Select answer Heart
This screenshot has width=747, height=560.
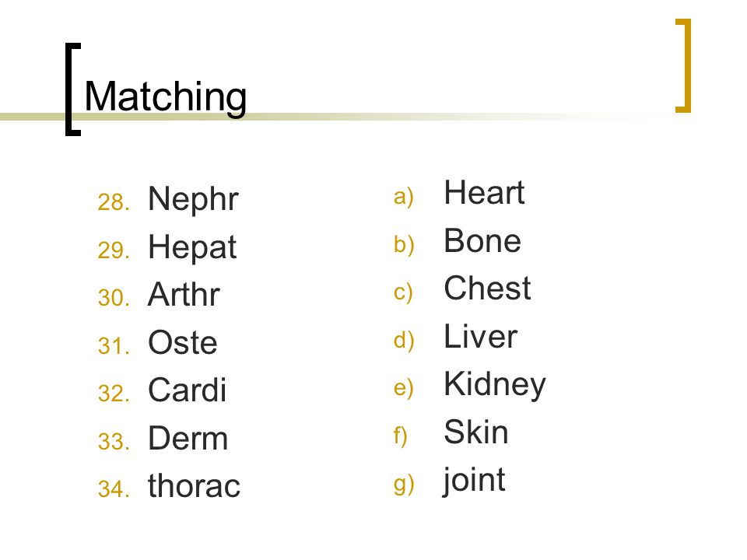pyautogui.click(x=484, y=192)
